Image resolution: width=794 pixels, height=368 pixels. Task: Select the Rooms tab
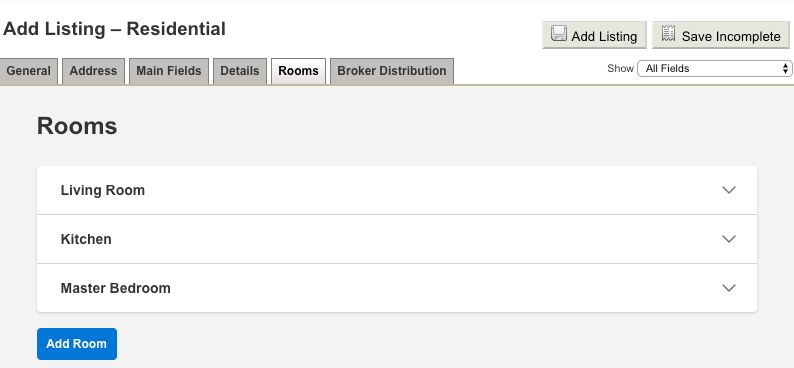click(298, 71)
